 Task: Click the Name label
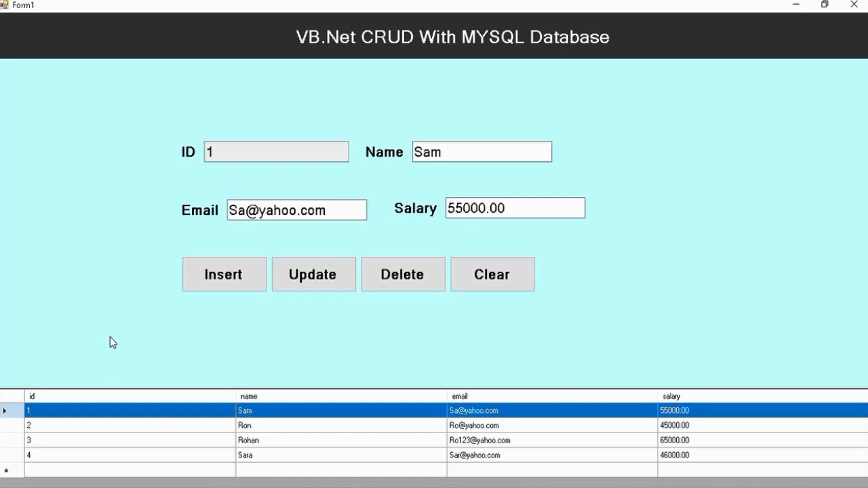[x=384, y=152]
